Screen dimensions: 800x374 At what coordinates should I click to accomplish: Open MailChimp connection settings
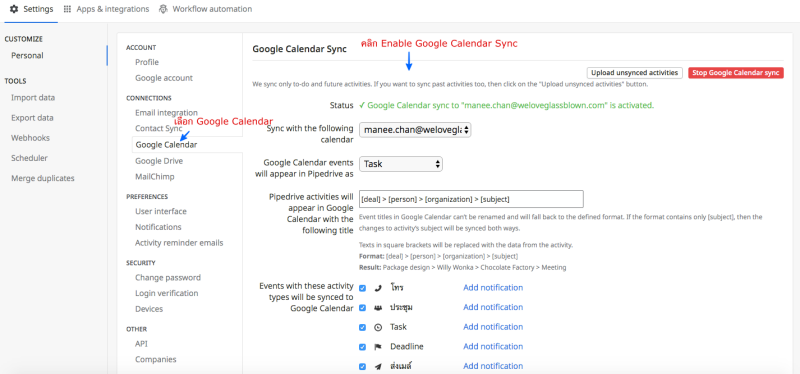coord(155,177)
